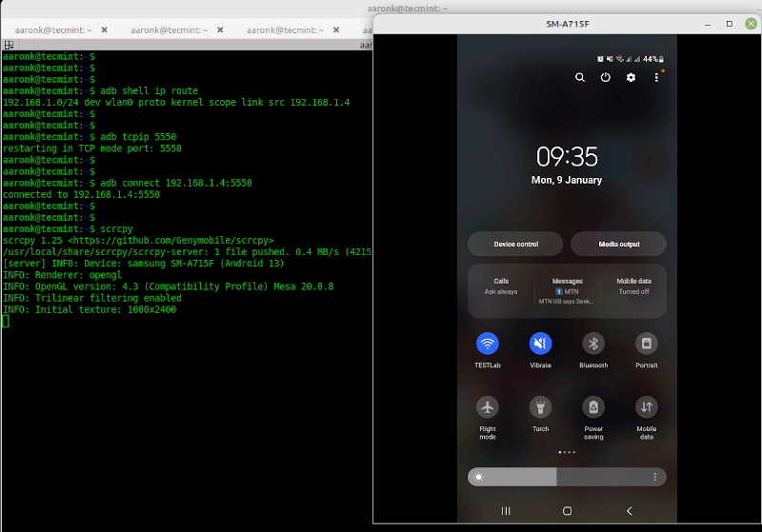The width and height of the screenshot is (762, 532).
Task: Click 'adb connect 192.168.1.4:5550' command line
Action: (x=176, y=183)
